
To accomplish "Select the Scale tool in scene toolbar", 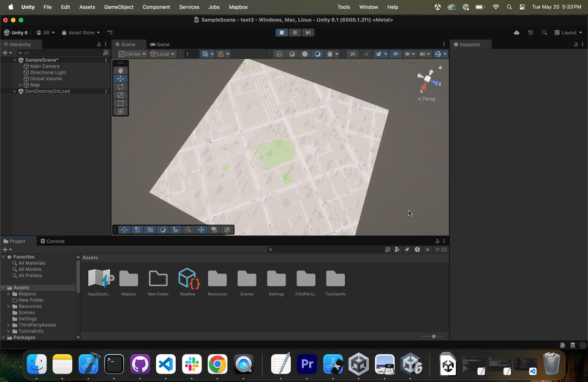I will pyautogui.click(x=121, y=95).
